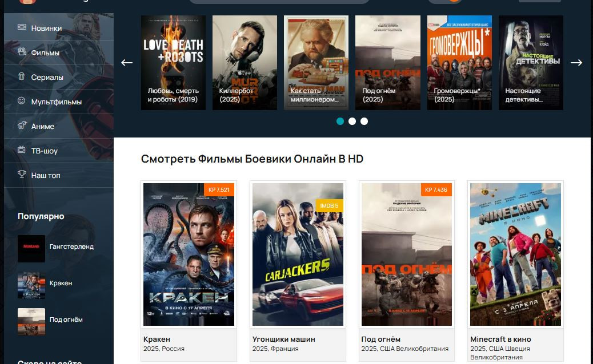Click the '2025, США Великобритания' caption
This screenshot has height=364, width=593.
(404, 349)
